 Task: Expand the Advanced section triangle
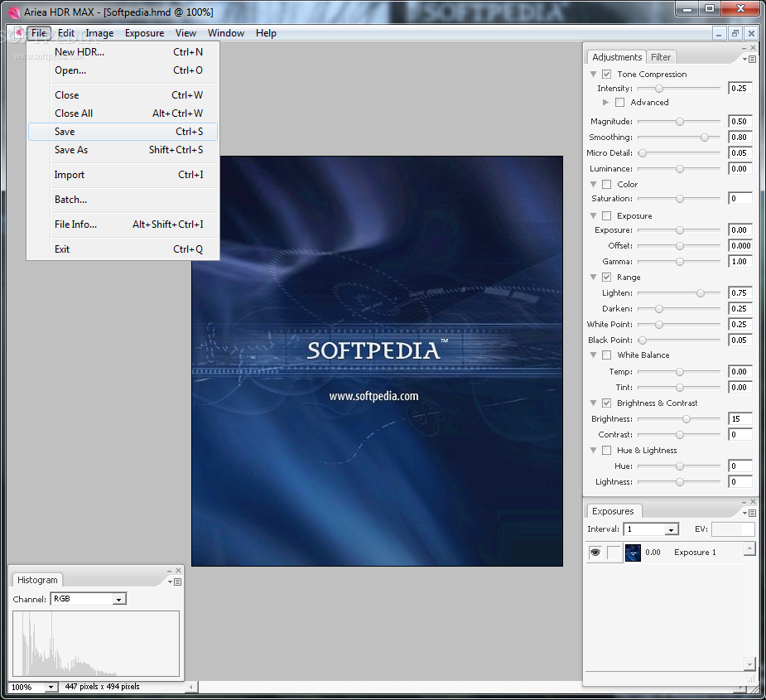[606, 102]
